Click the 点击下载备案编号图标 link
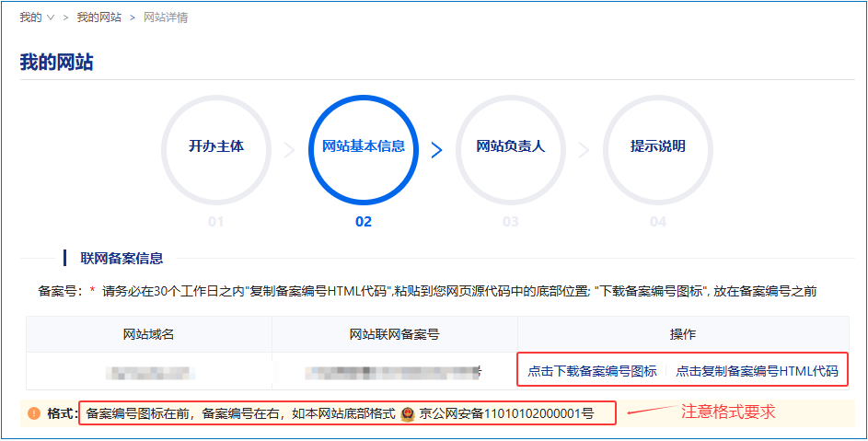Image resolution: width=868 pixels, height=441 pixels. tap(592, 371)
